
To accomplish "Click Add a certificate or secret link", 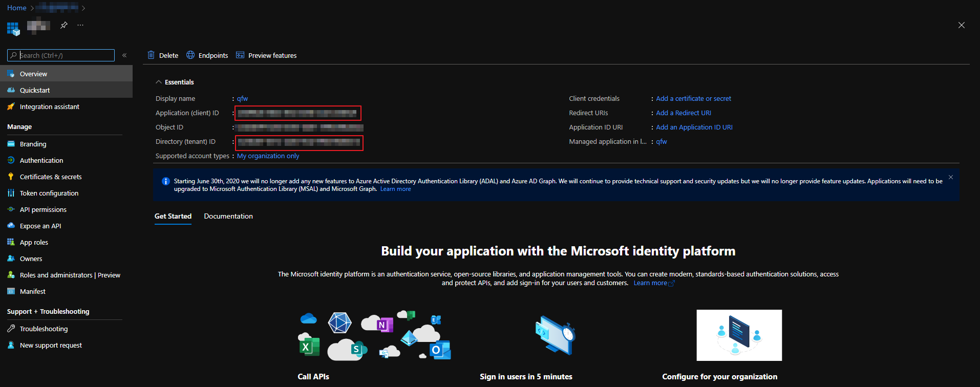I will pyautogui.click(x=693, y=98).
